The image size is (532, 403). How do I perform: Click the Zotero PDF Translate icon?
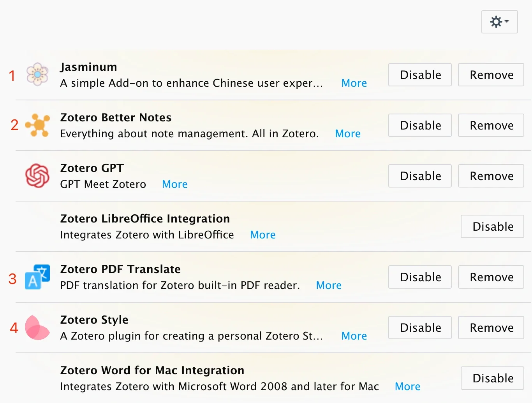37,277
